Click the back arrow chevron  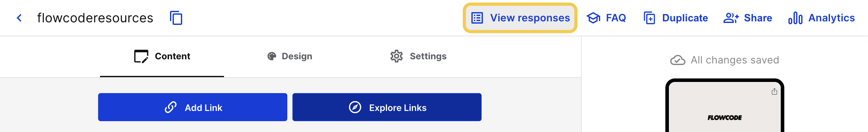pos(19,18)
